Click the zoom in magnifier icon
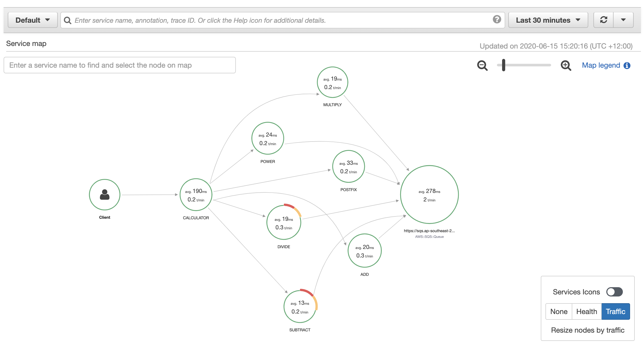This screenshot has width=644, height=344. point(566,65)
